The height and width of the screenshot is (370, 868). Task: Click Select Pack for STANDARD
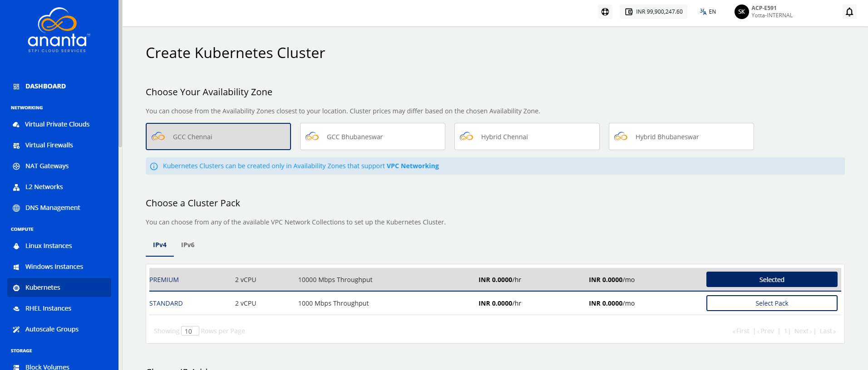point(772,303)
